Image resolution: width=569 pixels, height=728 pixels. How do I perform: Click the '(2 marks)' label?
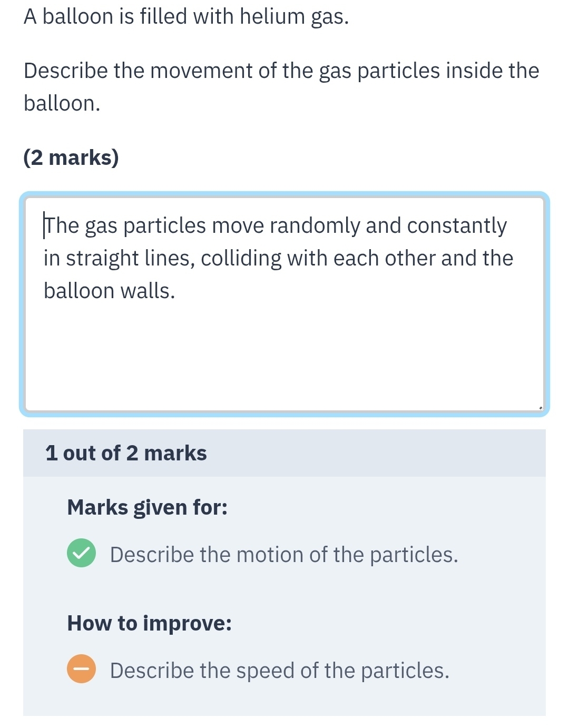71,158
